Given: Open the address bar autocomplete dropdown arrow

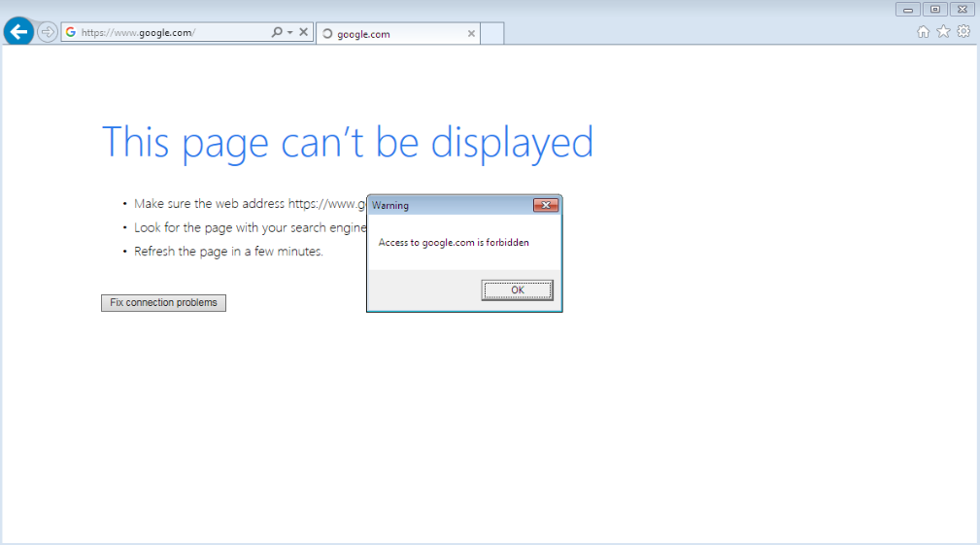Looking at the screenshot, I should pos(290,32).
